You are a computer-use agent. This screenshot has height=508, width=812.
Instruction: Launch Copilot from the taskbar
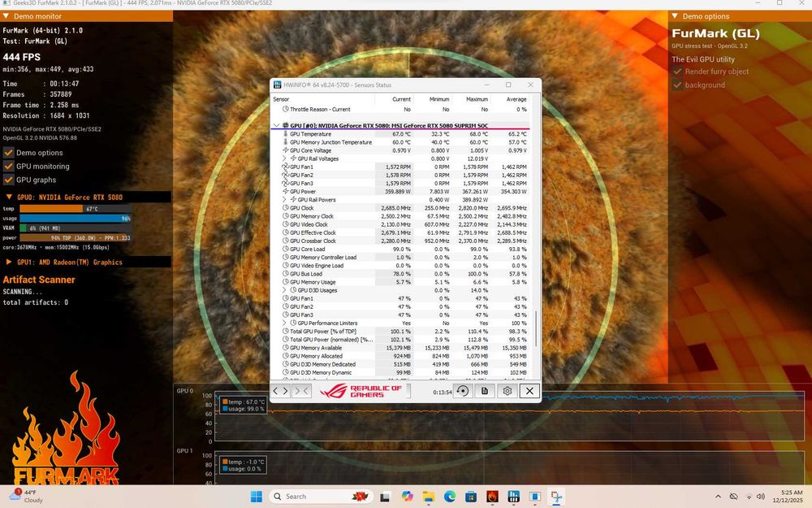click(407, 497)
